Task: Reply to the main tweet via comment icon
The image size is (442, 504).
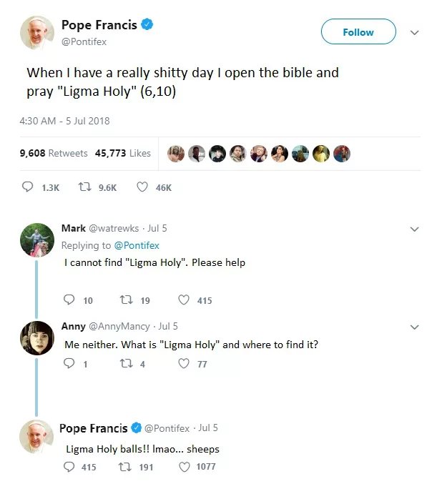Action: (29, 187)
